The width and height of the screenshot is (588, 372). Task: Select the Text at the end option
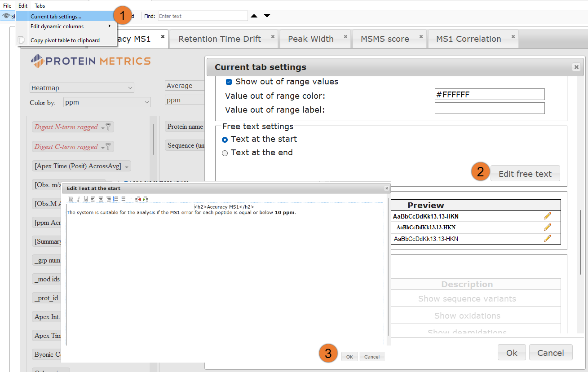[224, 153]
